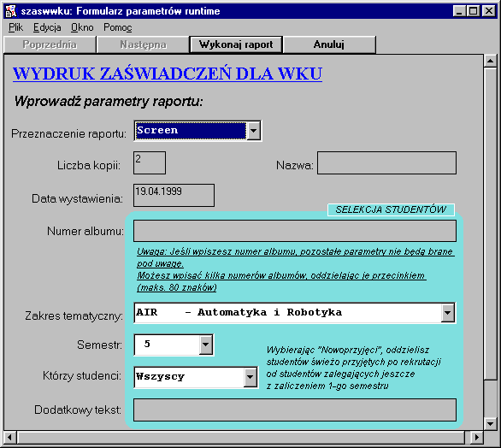Focus the Nazwa input field

[386, 163]
